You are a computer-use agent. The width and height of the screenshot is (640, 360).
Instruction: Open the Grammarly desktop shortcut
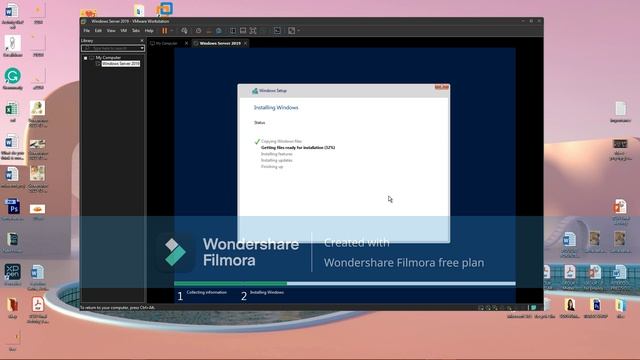point(13,79)
